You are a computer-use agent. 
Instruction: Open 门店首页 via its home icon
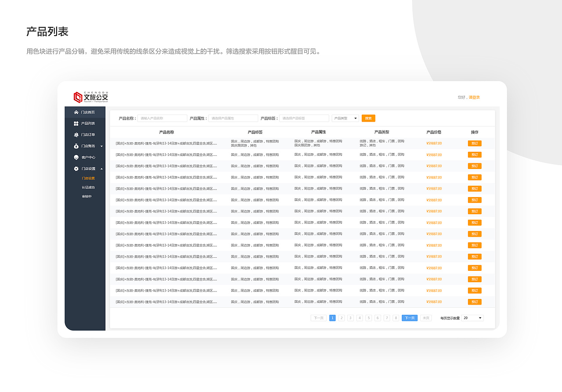tap(76, 112)
